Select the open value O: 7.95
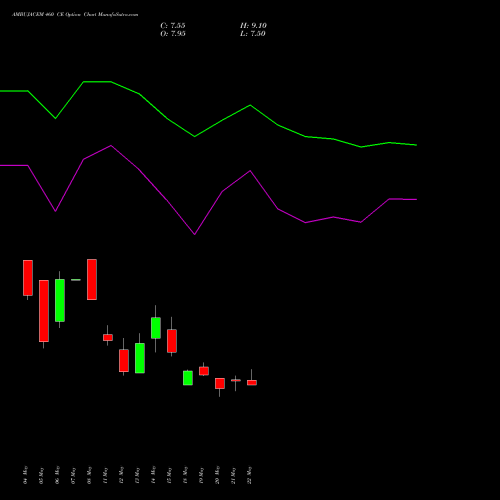This screenshot has width=500, height=500. point(173,34)
